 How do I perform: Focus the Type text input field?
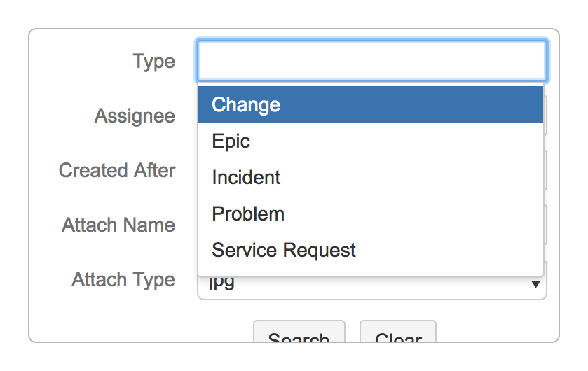pos(371,61)
